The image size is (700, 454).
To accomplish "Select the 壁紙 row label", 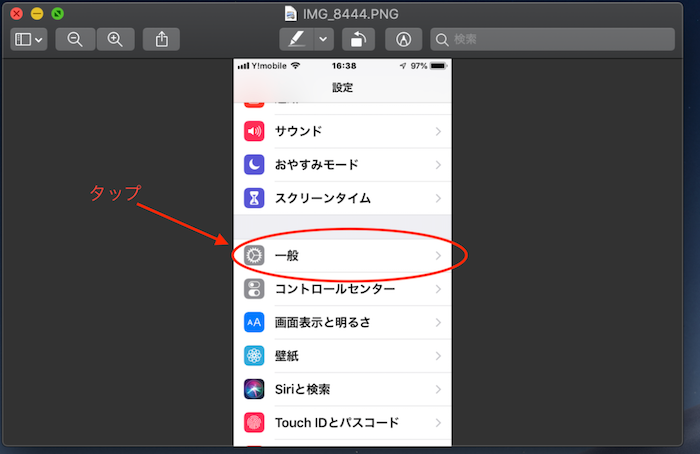I will click(287, 356).
